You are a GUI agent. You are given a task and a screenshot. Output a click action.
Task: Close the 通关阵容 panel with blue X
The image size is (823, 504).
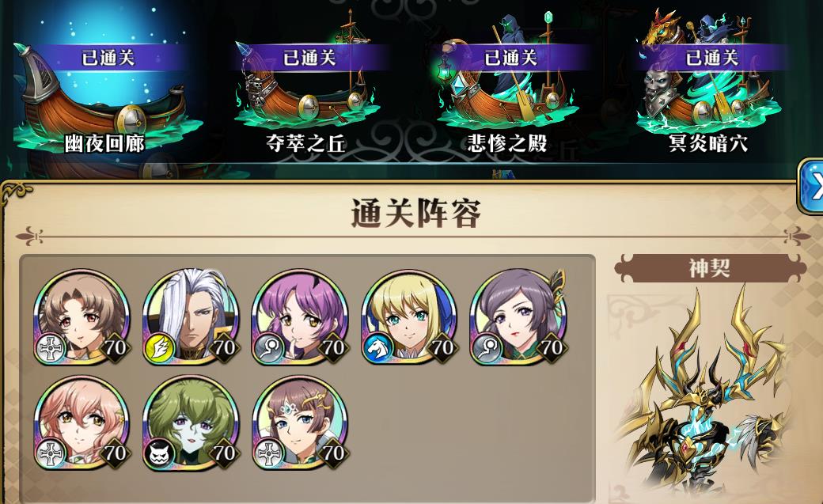point(811,187)
